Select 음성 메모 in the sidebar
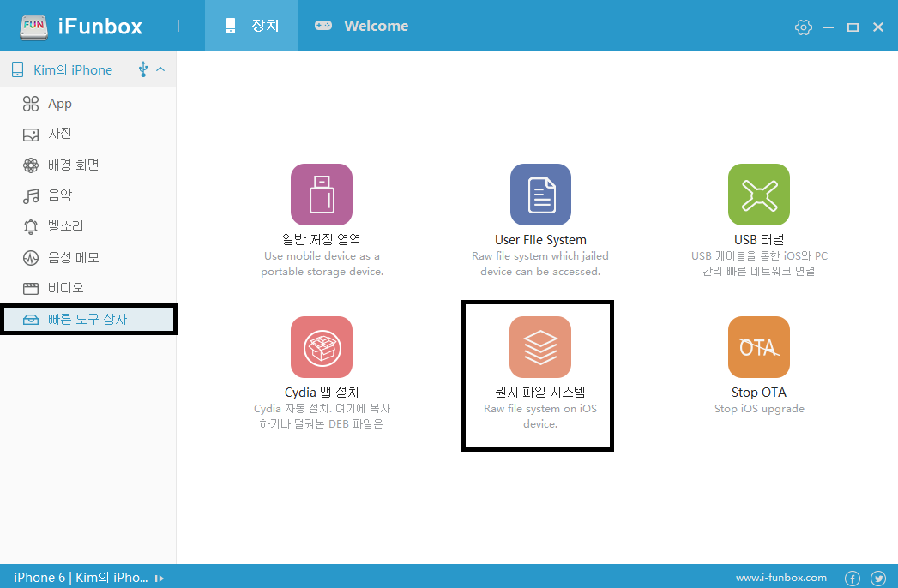 coord(88,258)
